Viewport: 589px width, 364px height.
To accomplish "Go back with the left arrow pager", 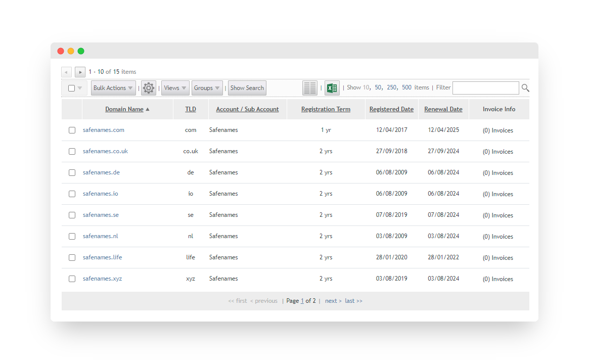I will click(67, 72).
